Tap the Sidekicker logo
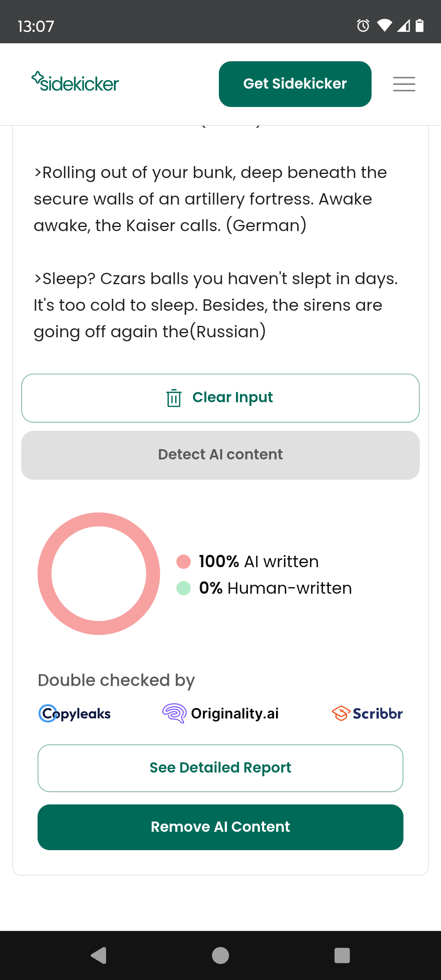Screen dimensions: 441x980 [x=75, y=82]
